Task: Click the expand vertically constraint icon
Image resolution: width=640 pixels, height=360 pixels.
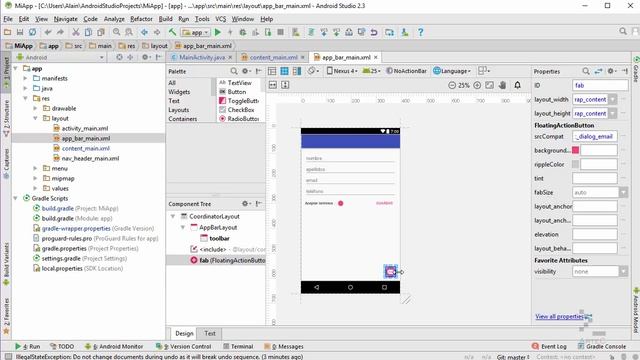Action: pyautogui.click(x=285, y=85)
